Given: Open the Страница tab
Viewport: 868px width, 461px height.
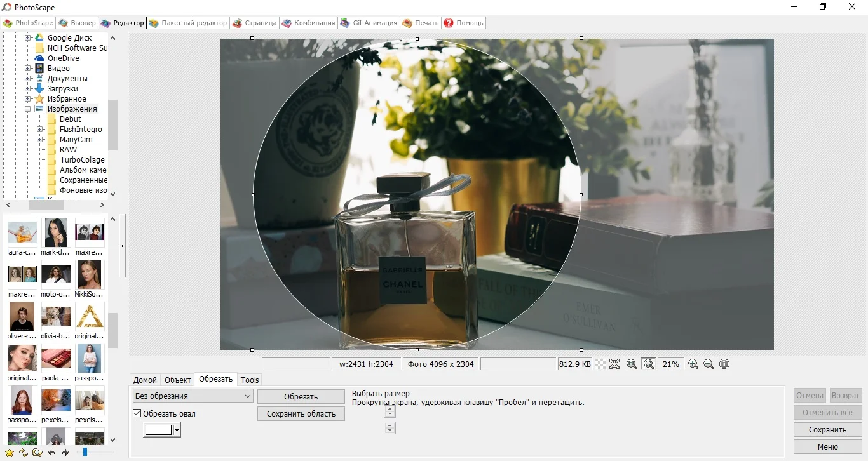Looking at the screenshot, I should pos(254,23).
